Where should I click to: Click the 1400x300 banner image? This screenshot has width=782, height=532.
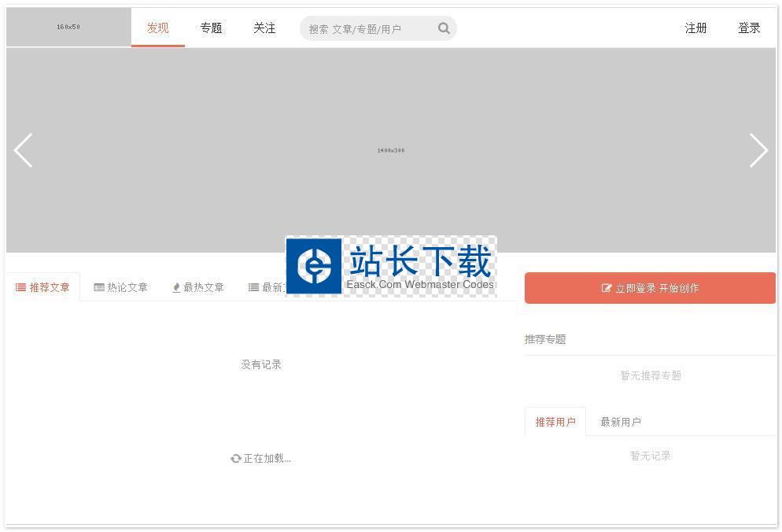coord(391,150)
